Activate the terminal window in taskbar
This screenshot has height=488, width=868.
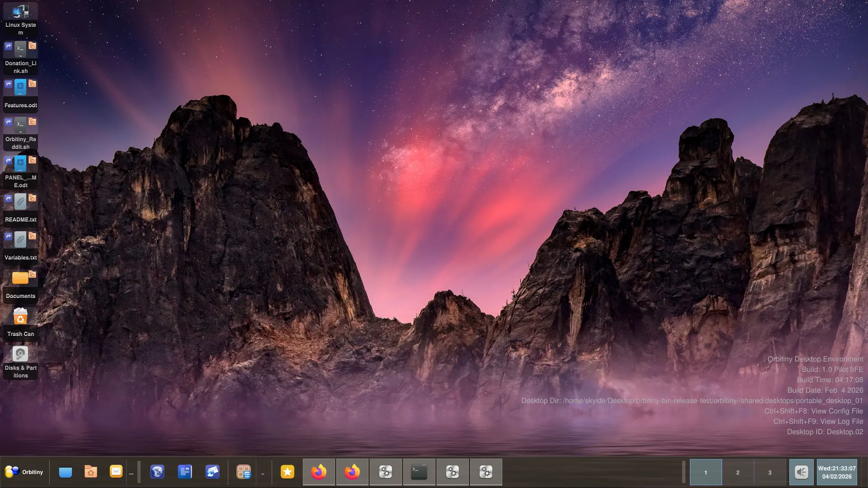[x=419, y=472]
